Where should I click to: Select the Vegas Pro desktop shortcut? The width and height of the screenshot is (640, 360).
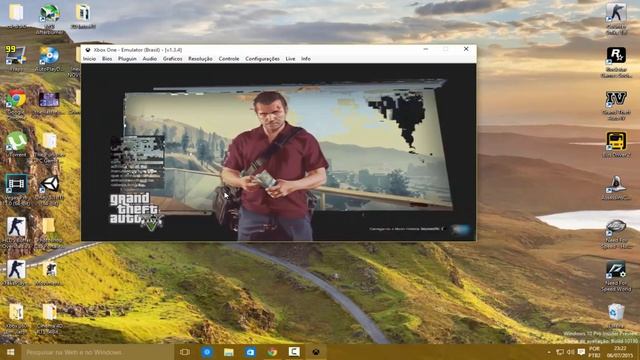click(x=16, y=190)
